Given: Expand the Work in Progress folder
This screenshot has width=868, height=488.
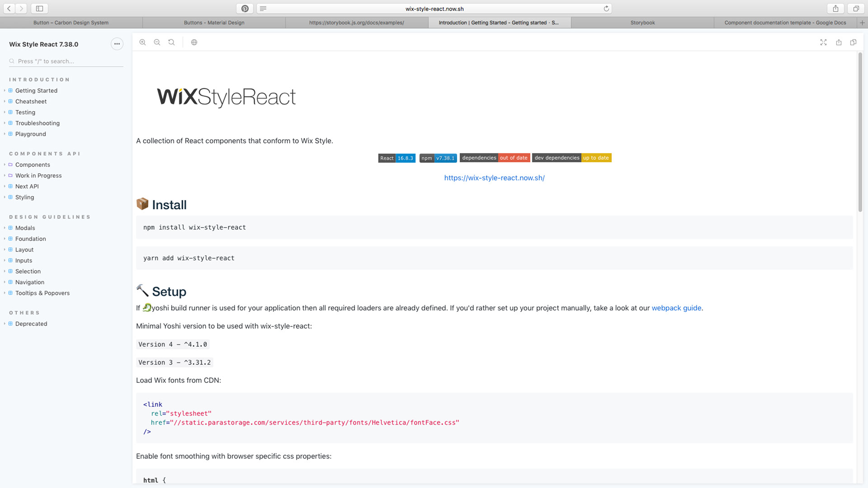Looking at the screenshot, I should 38,175.
